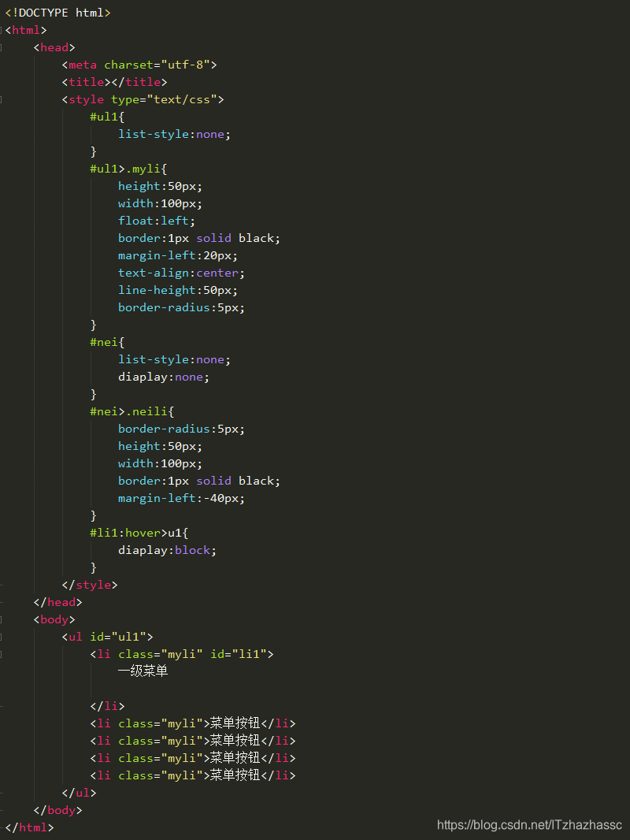Click the #ul1>.myli{ selector line
This screenshot has width=630, height=840.
(x=128, y=169)
